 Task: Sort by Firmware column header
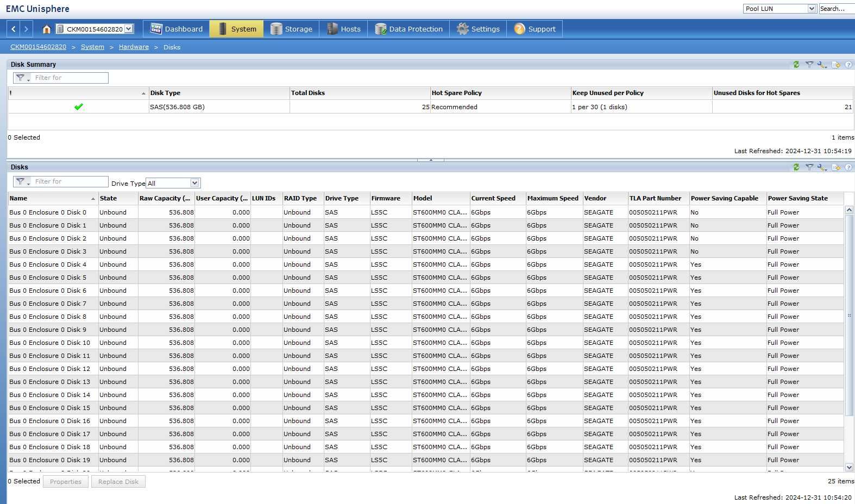click(x=390, y=198)
